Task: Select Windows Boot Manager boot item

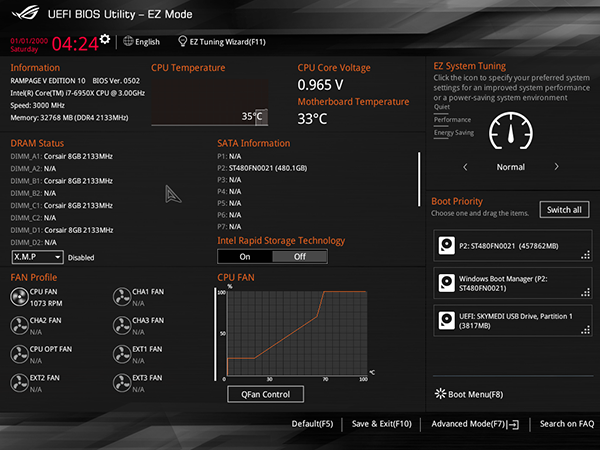Action: pyautogui.click(x=513, y=283)
